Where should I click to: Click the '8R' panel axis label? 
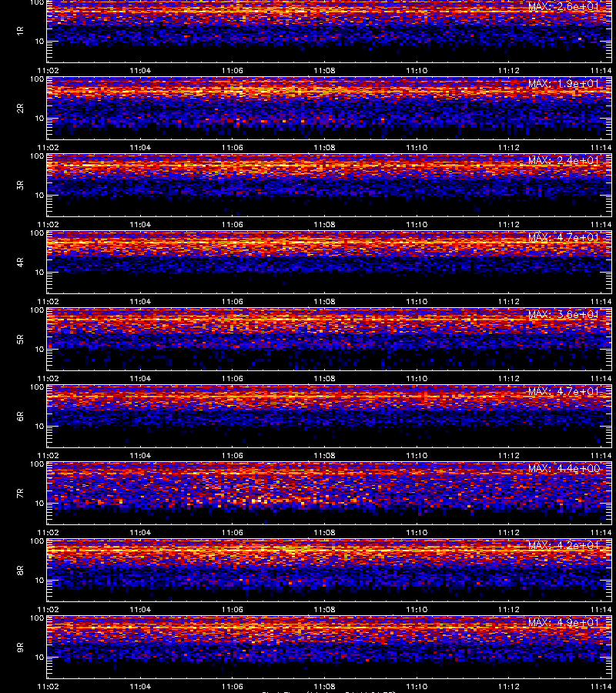point(20,570)
